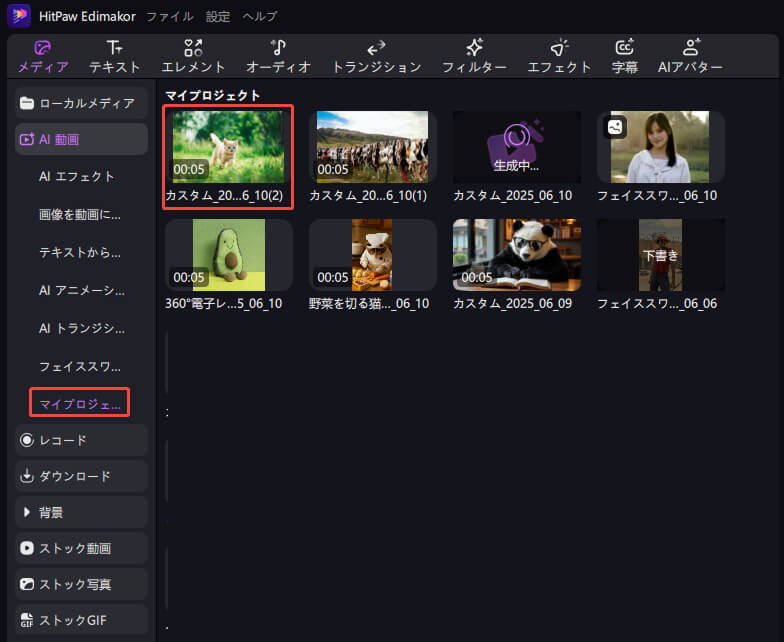Click the ダウンロード download icon
This screenshot has width=784, height=642.
tap(26, 476)
